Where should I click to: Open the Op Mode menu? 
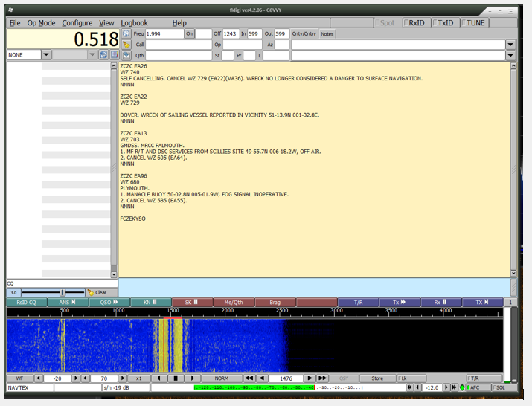(41, 23)
